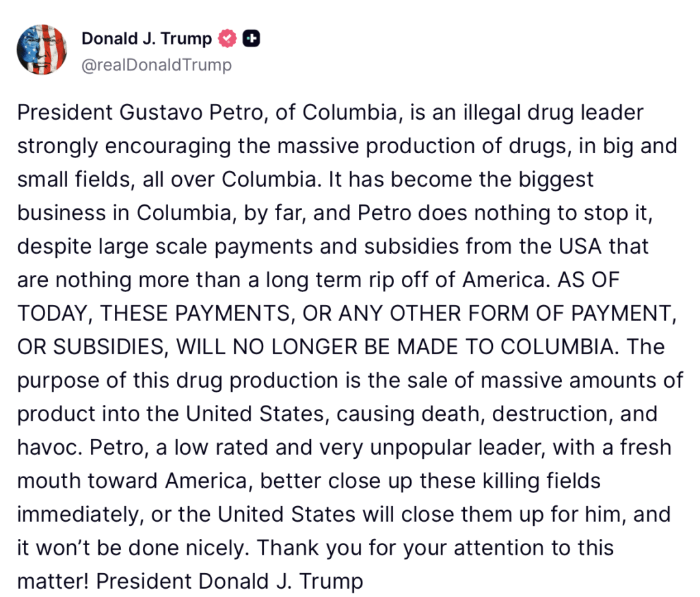Click the closing signature "President Donald J. Trump"
The height and width of the screenshot is (597, 700).
click(230, 581)
